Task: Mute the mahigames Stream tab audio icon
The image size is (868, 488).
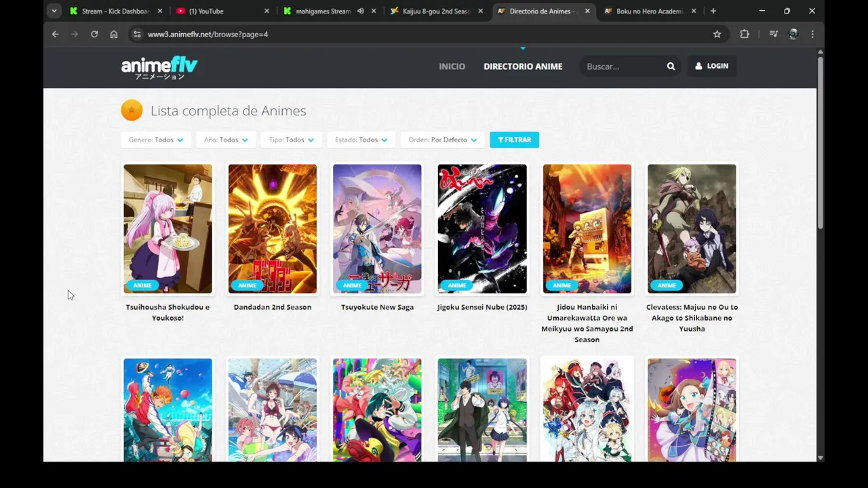Action: [361, 11]
